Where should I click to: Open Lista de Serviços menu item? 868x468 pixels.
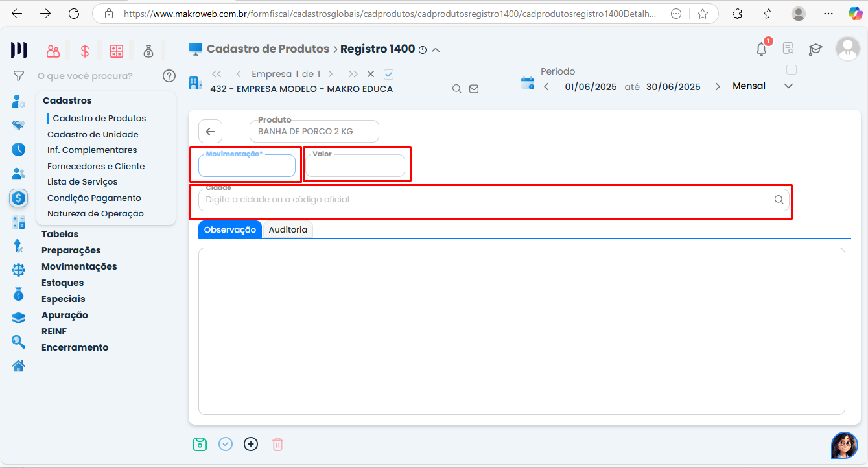(82, 181)
